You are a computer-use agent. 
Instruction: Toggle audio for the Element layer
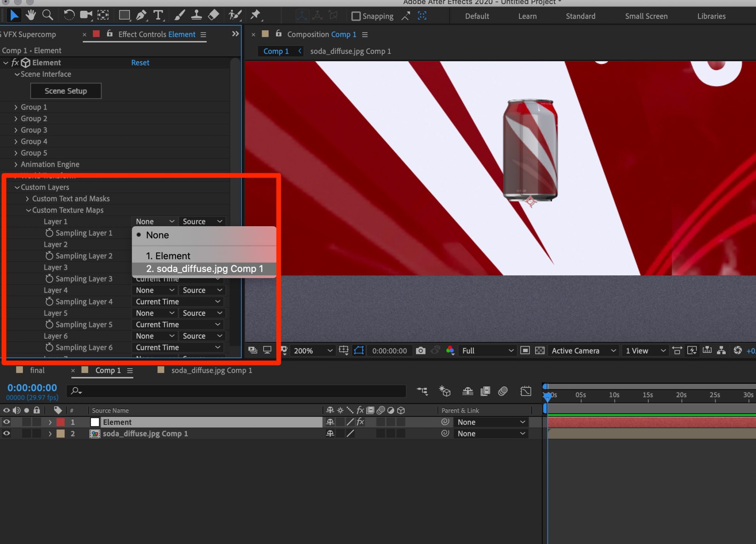[17, 422]
